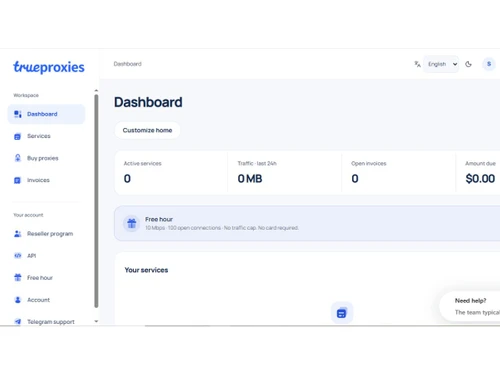The height and width of the screenshot is (375, 500).
Task: Toggle dark mode with the moon icon
Action: pos(468,64)
